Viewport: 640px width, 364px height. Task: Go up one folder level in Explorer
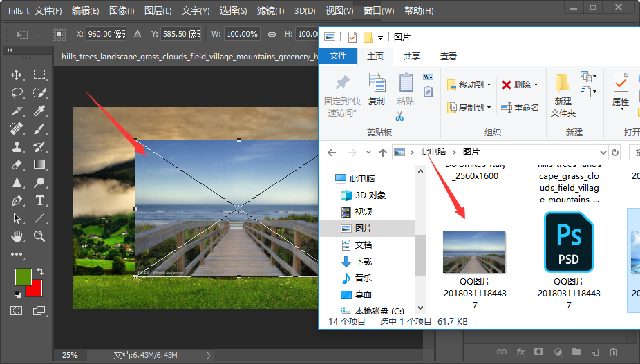click(x=382, y=153)
